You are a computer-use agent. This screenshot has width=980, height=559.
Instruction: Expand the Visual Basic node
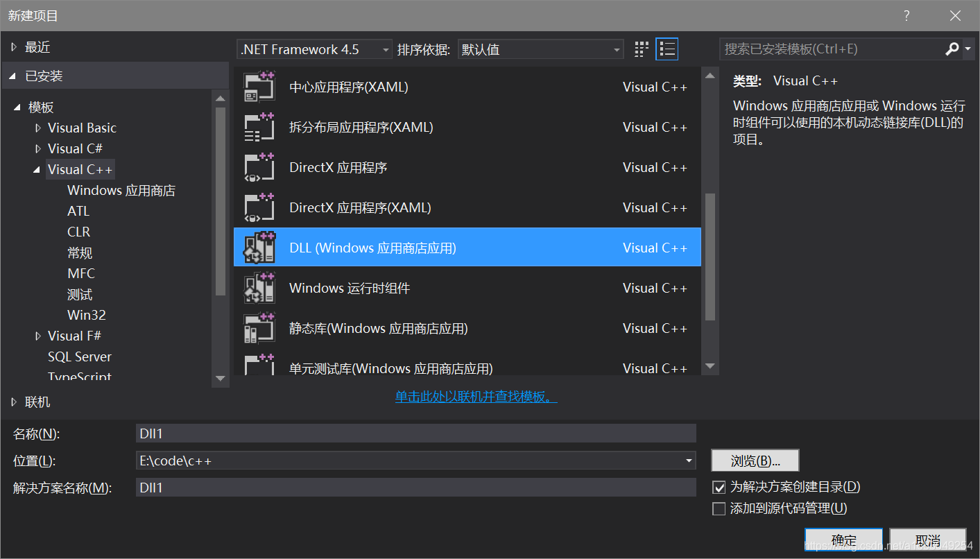click(x=37, y=128)
